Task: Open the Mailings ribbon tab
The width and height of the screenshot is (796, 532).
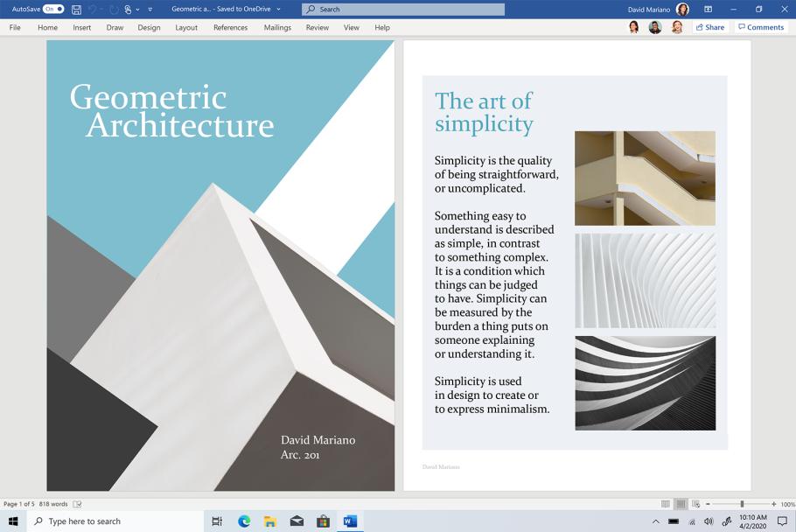Action: tap(277, 27)
